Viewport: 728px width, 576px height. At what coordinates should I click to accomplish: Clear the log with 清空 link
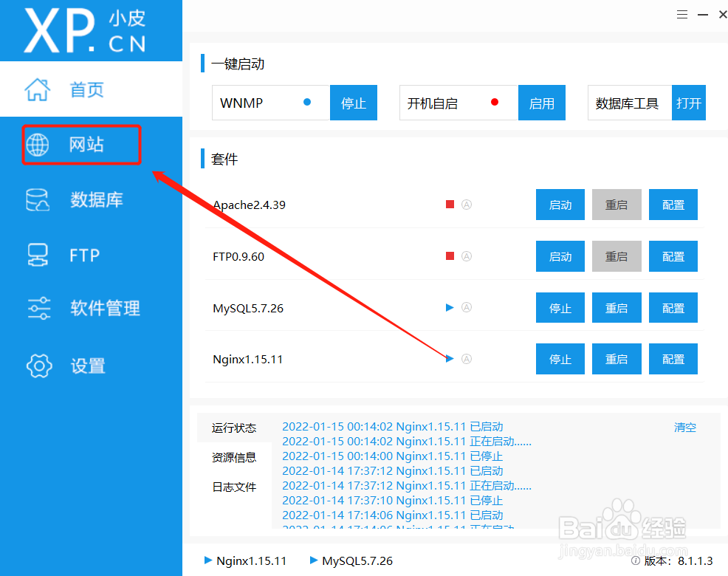pyautogui.click(x=685, y=428)
